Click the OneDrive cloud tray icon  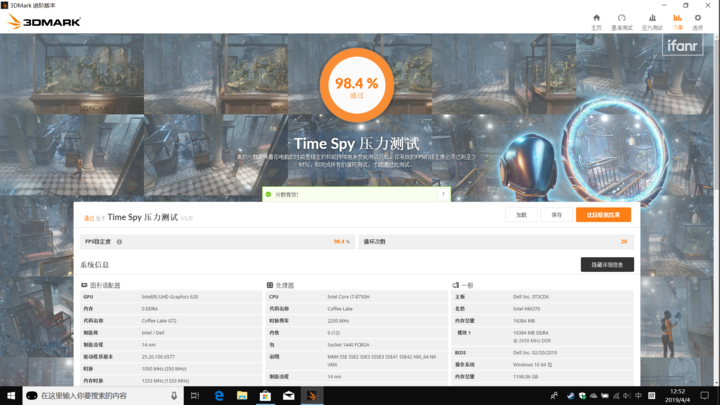pyautogui.click(x=593, y=395)
